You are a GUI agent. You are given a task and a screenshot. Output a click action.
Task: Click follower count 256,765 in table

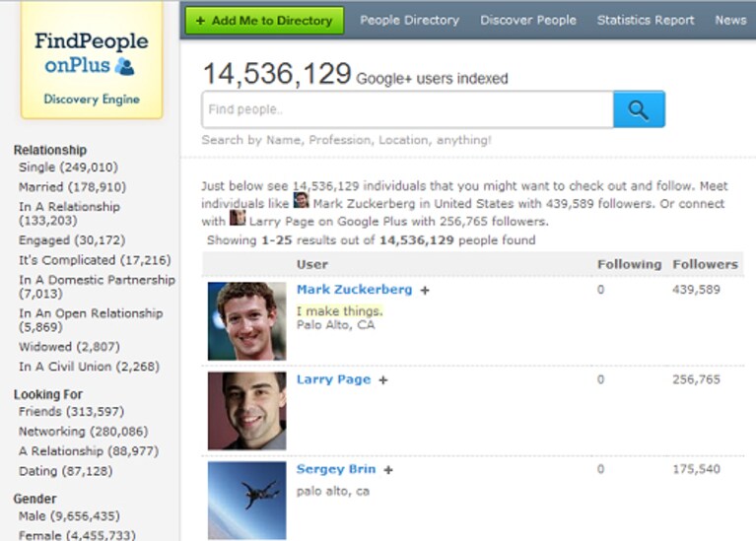(x=696, y=379)
